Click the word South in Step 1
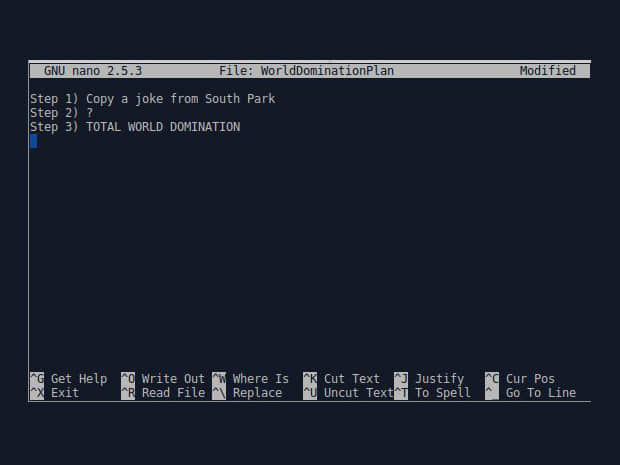 222,99
